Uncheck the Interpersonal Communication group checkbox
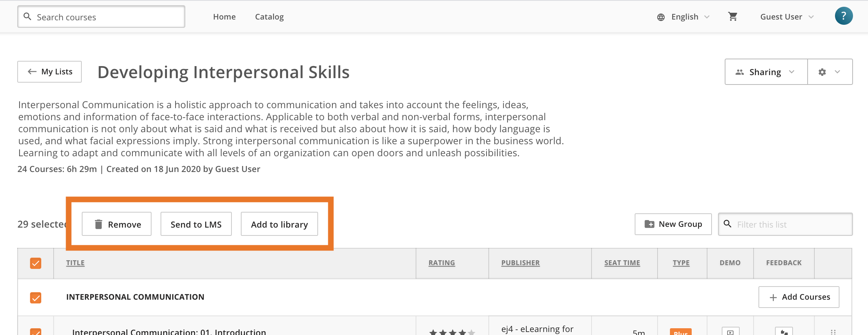 36,298
